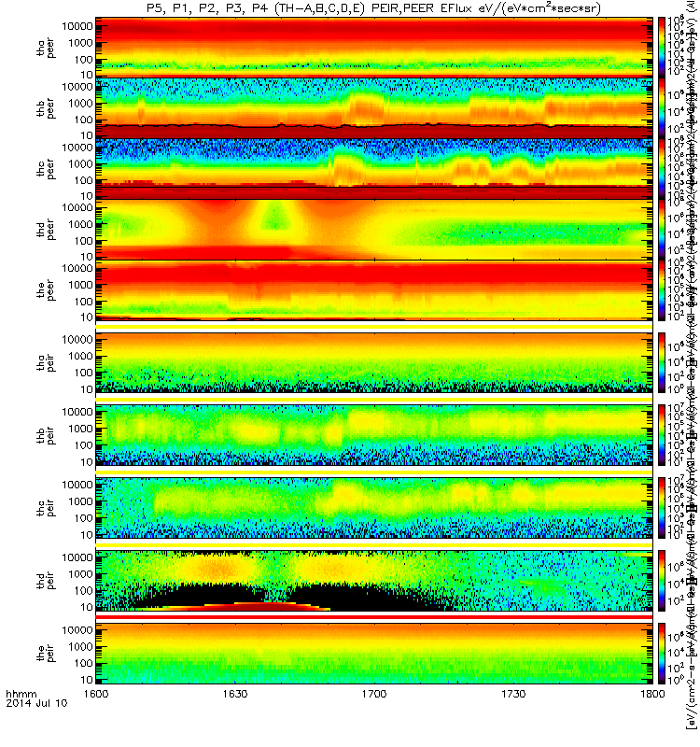Click the 1730 time axis label
Viewport: 700px width, 747px height.
513,693
